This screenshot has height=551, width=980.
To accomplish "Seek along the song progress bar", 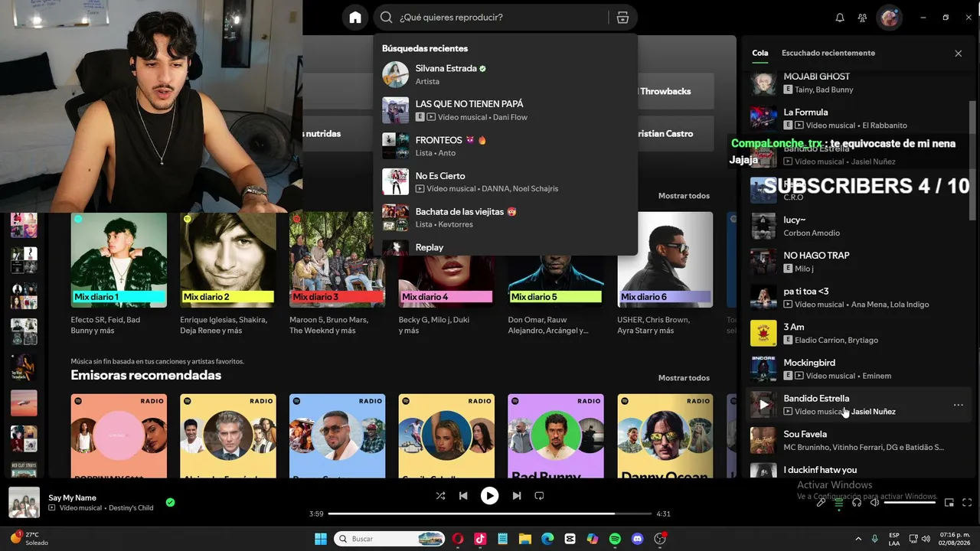I will pos(490,514).
